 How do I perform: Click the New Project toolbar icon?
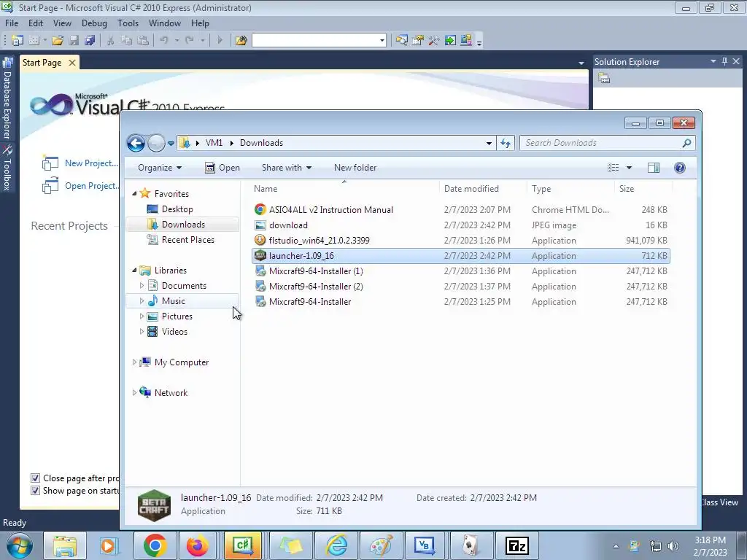pos(18,41)
